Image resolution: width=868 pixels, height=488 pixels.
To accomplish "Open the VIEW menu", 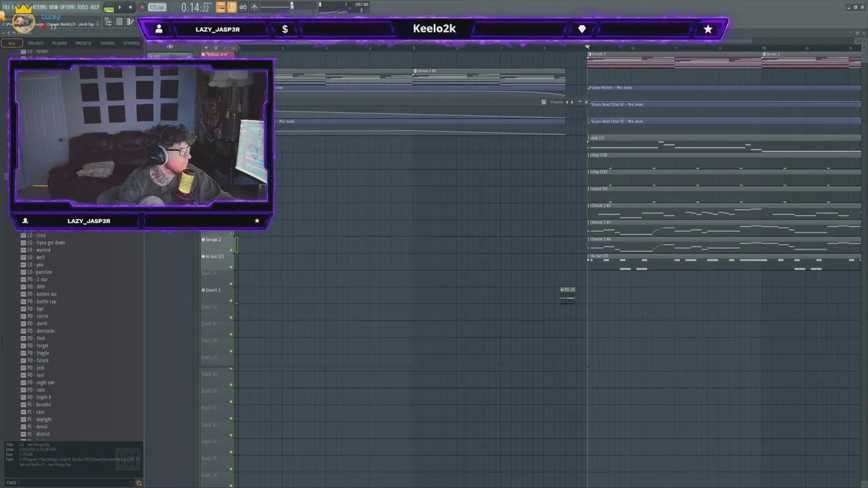I will 54,7.
